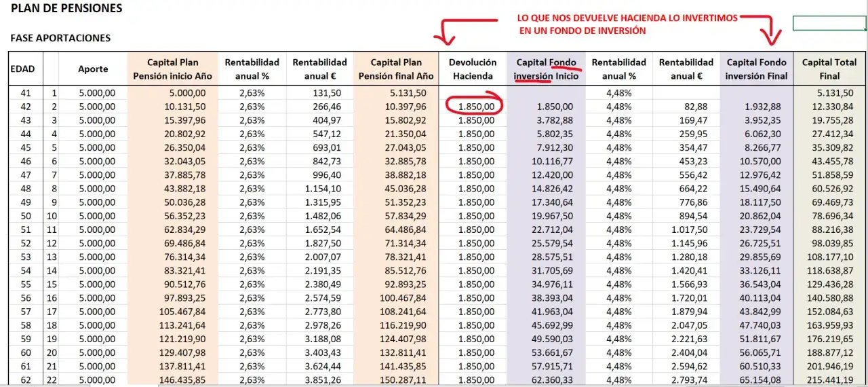Select cell 60.526,92 total final
This screenshot has width=868, height=387.
coord(831,189)
